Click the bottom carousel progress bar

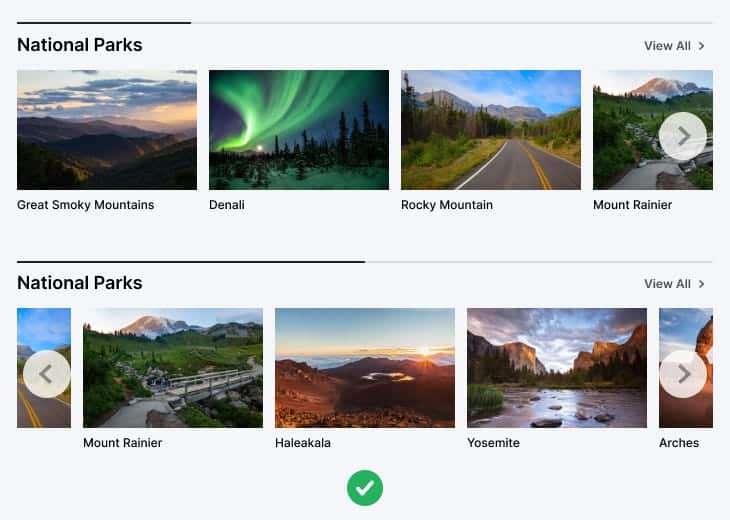365,262
